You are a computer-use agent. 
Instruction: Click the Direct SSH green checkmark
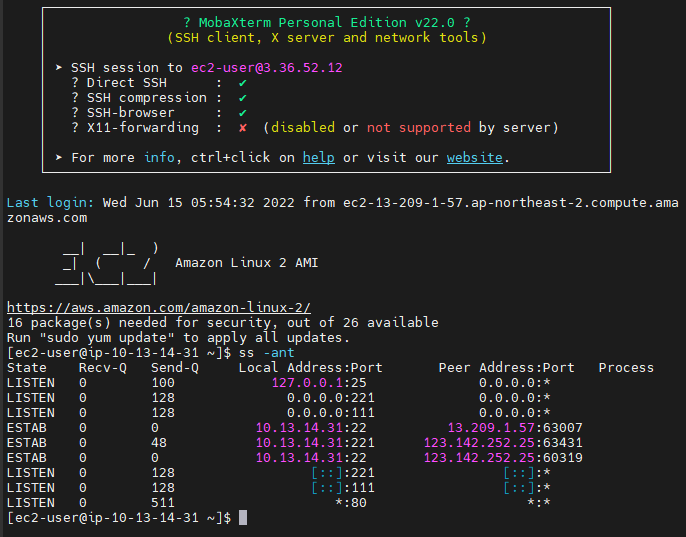click(x=243, y=83)
